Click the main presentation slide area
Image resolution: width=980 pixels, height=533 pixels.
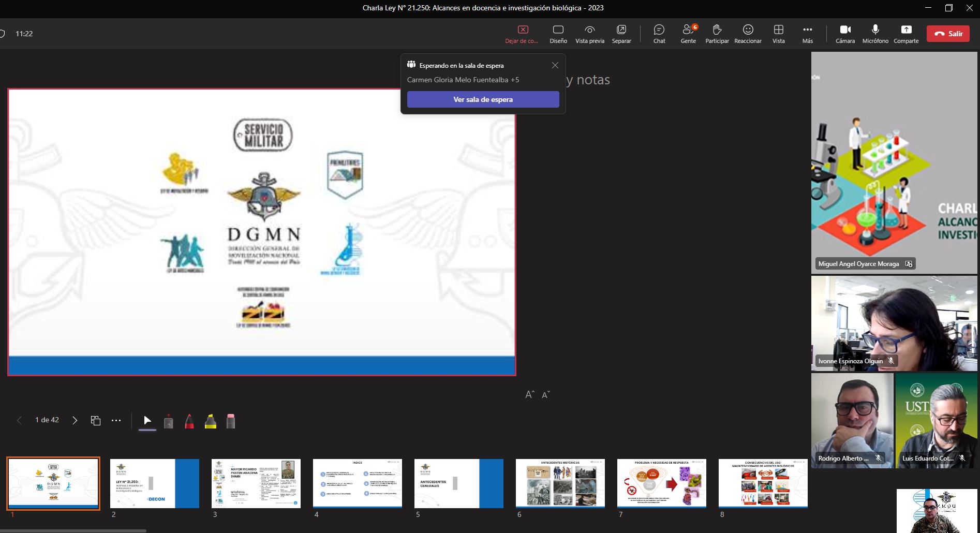(262, 232)
